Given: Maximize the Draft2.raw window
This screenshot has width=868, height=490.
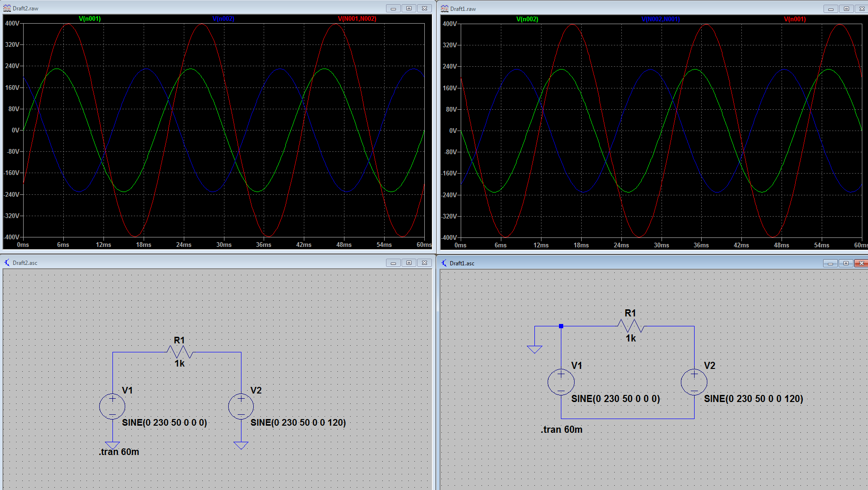Looking at the screenshot, I should coord(409,8).
